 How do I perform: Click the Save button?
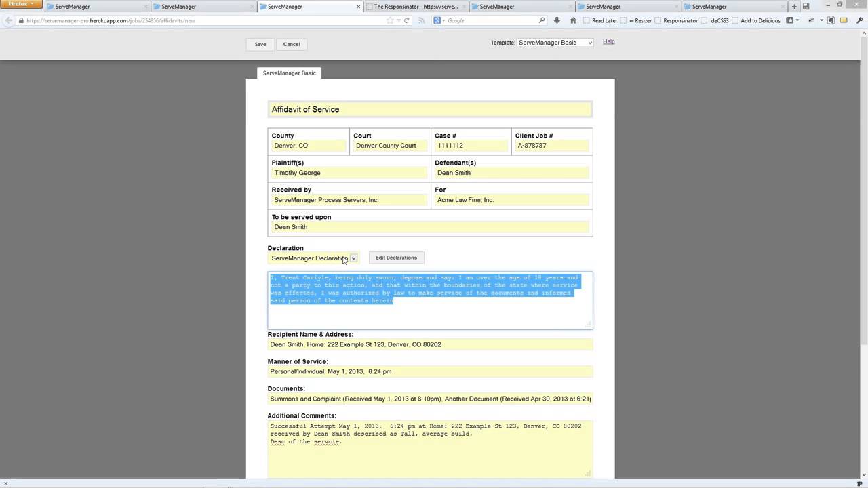(x=260, y=44)
